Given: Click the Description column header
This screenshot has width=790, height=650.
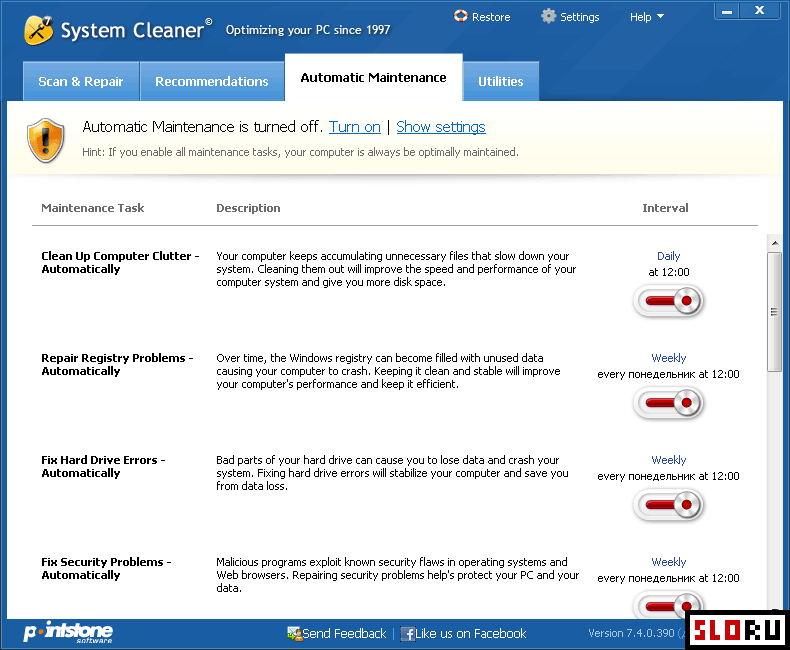Looking at the screenshot, I should click(x=248, y=208).
